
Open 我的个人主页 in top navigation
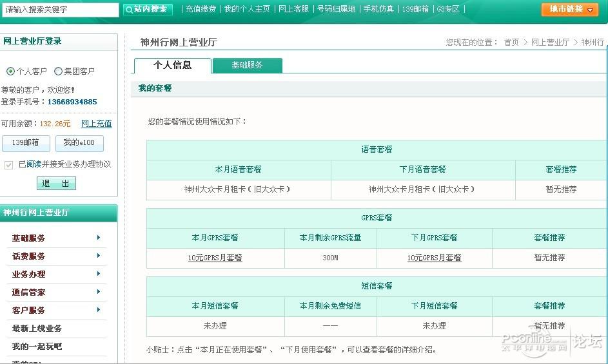click(247, 9)
